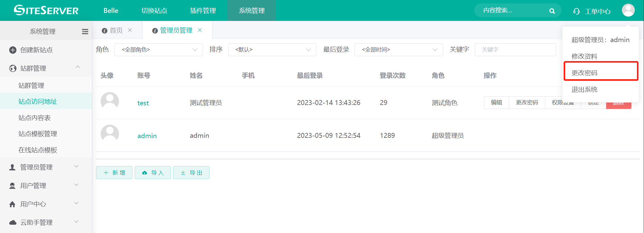Close the 首页 tab

(130, 30)
